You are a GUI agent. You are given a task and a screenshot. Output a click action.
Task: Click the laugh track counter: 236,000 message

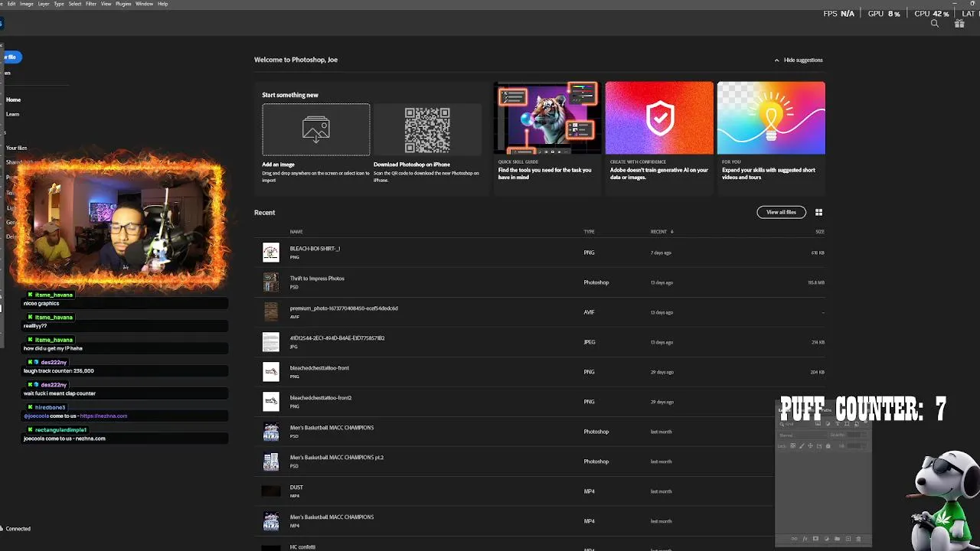click(x=59, y=370)
